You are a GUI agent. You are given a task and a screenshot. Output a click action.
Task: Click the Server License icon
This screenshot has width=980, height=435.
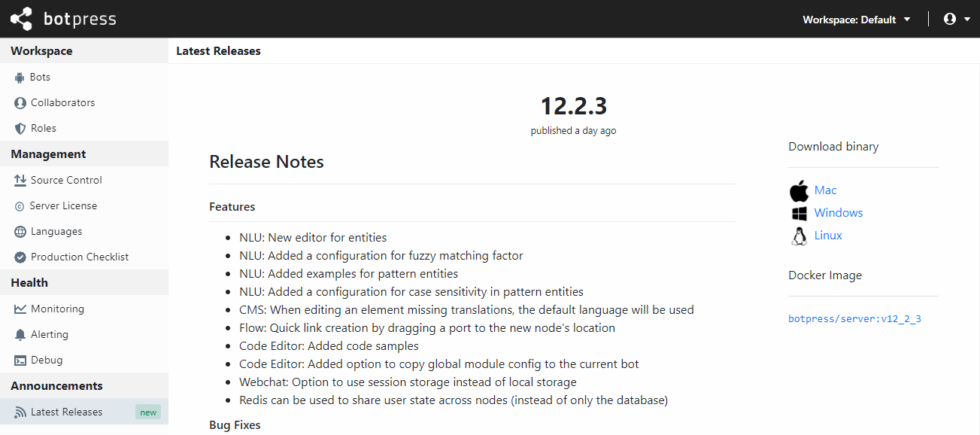(x=18, y=205)
